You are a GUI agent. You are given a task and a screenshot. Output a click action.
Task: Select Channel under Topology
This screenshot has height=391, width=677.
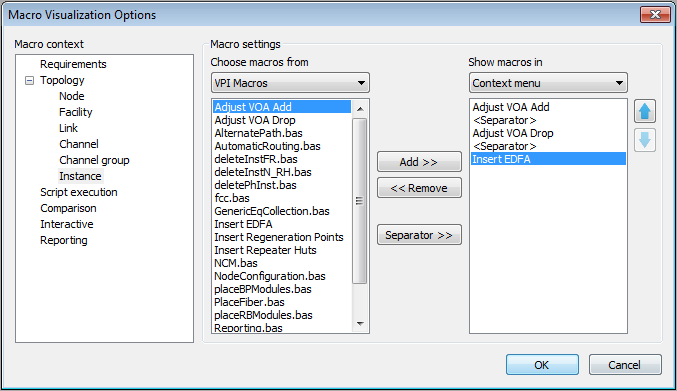79,144
